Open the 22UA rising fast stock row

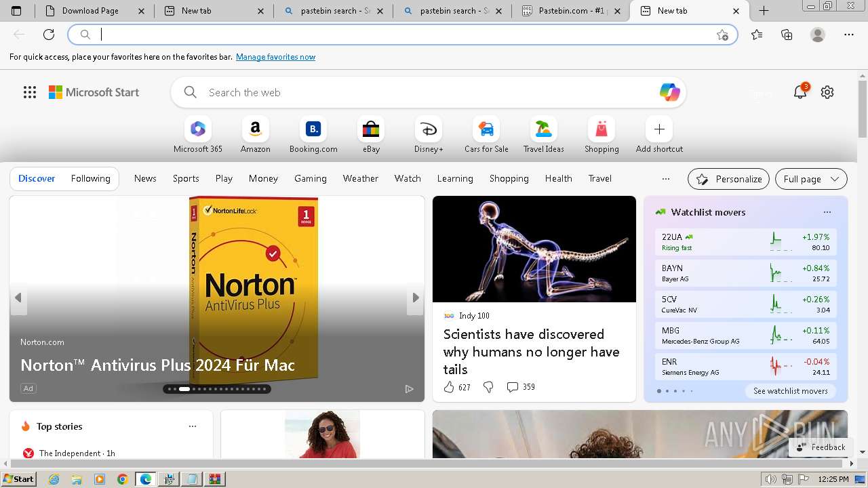[746, 242]
